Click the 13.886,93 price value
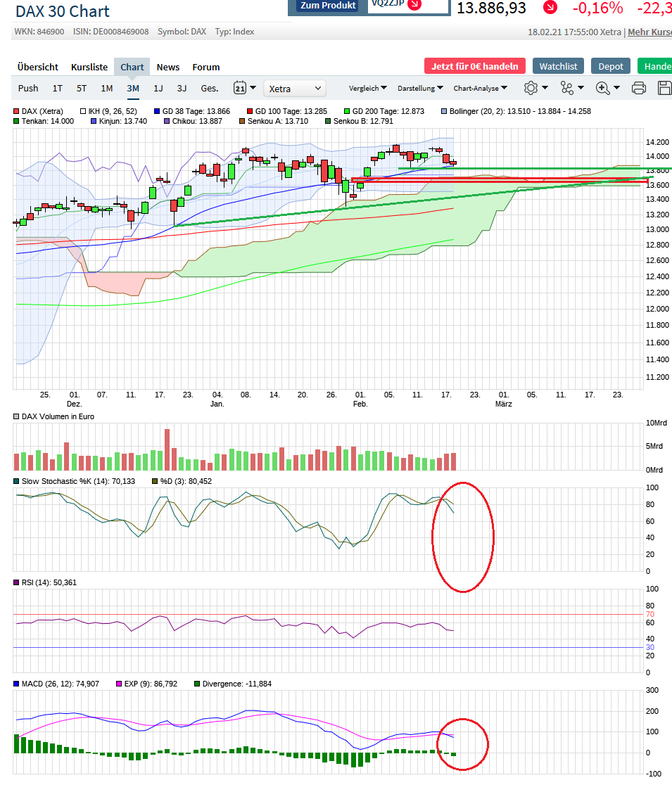This screenshot has height=792, width=672. (492, 8)
